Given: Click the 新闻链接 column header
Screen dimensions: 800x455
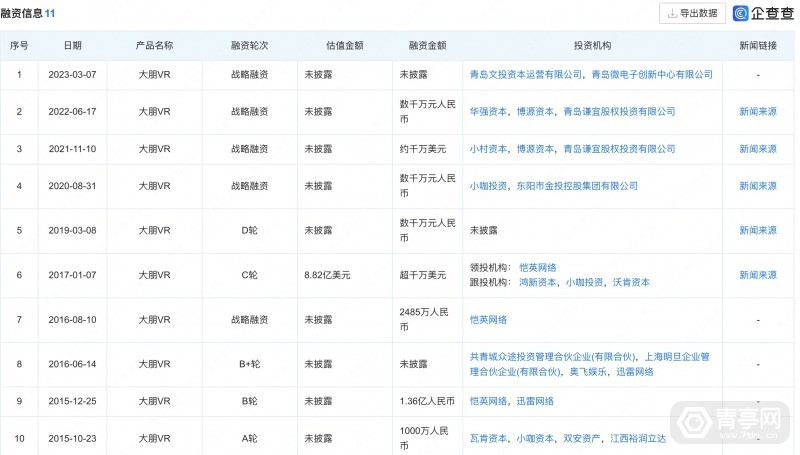Looking at the screenshot, I should pyautogui.click(x=758, y=45).
